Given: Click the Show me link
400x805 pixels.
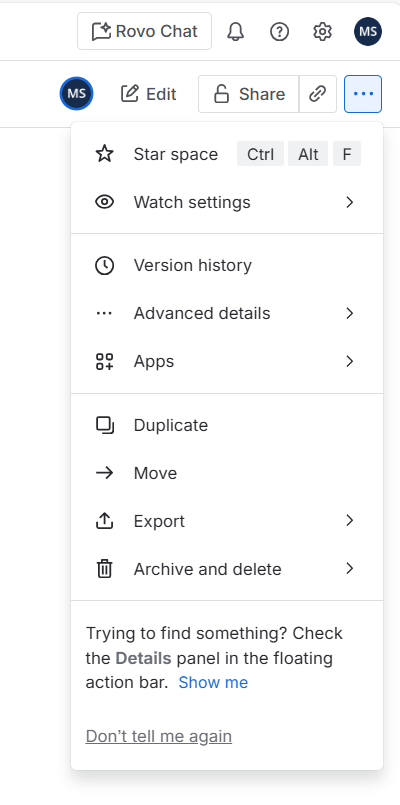Looking at the screenshot, I should click(213, 682).
